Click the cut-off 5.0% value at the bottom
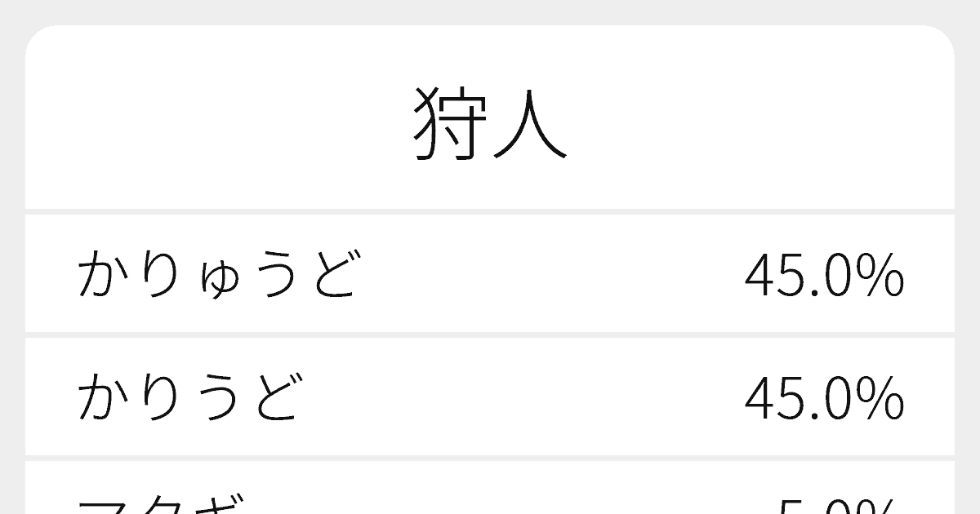Image resolution: width=980 pixels, height=514 pixels. (x=837, y=506)
